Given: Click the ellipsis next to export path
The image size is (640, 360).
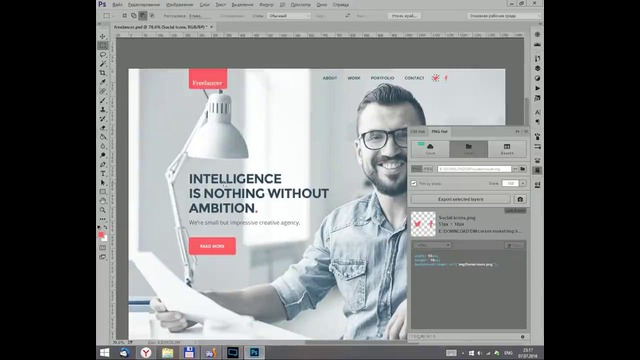Looking at the screenshot, I should point(515,169).
